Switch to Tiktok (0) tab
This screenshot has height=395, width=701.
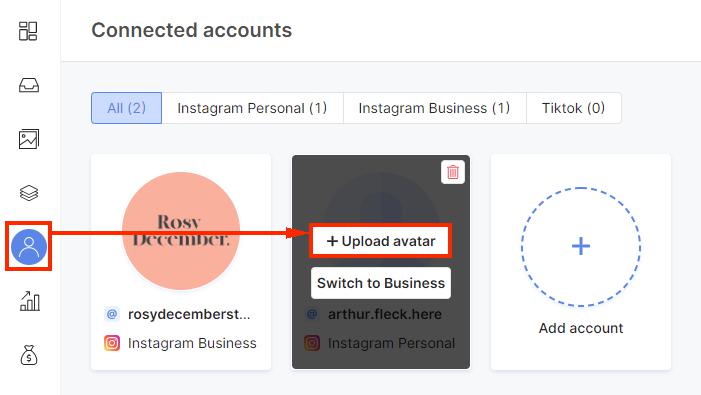573,108
